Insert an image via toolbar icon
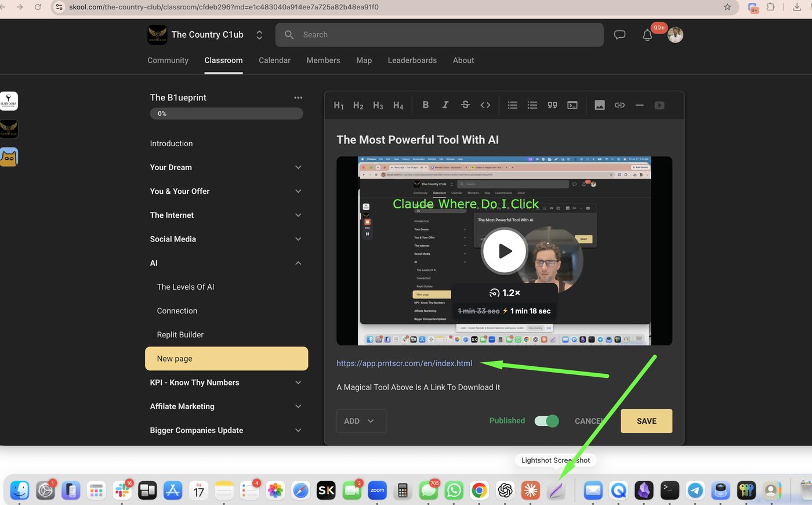This screenshot has height=505, width=812. 600,105
